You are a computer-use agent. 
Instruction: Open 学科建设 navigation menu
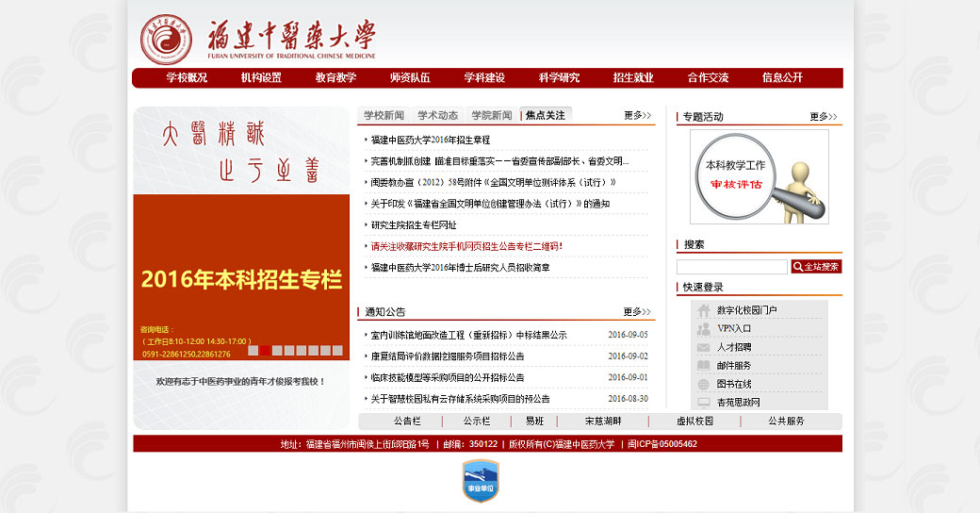484,77
